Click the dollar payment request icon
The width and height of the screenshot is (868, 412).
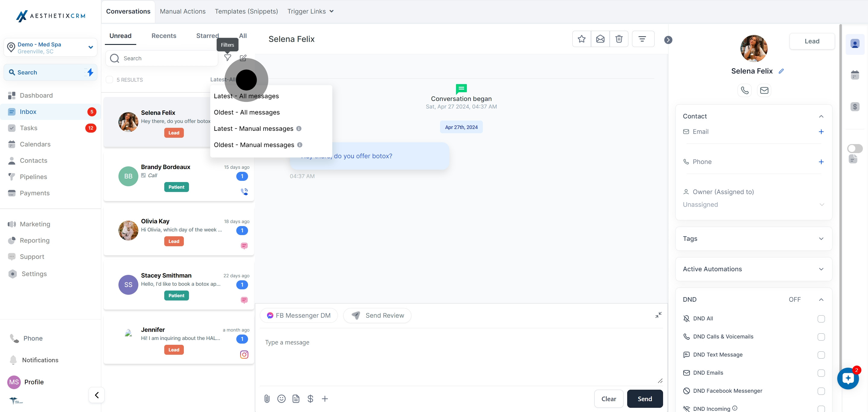(310, 399)
